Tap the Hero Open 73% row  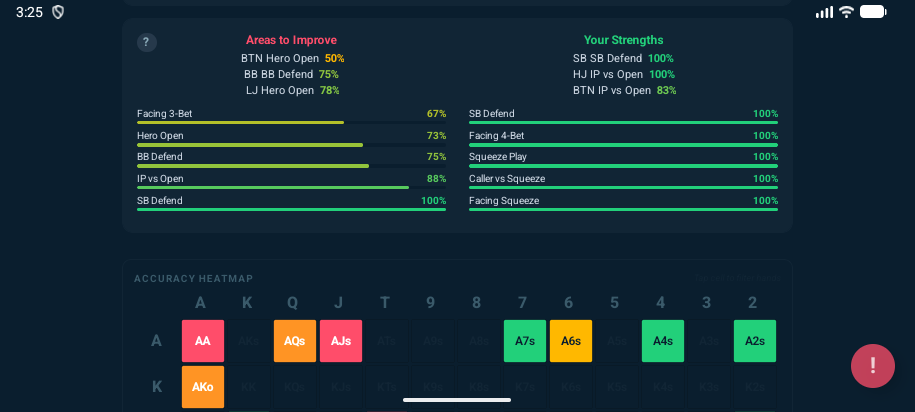291,136
